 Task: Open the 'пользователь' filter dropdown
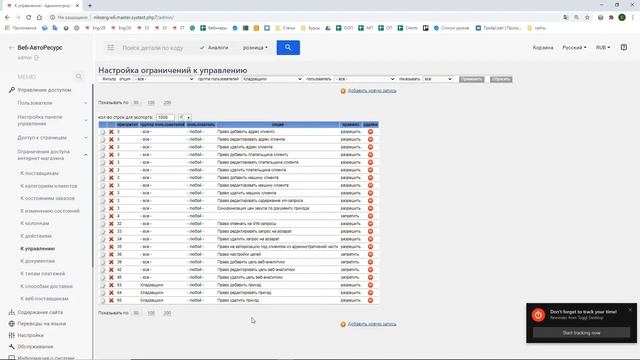(x=365, y=79)
